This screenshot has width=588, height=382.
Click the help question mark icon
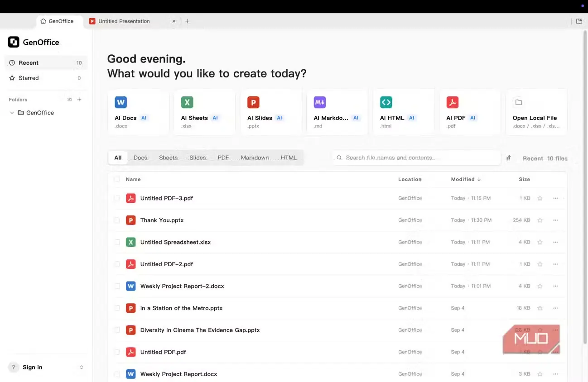click(x=14, y=368)
